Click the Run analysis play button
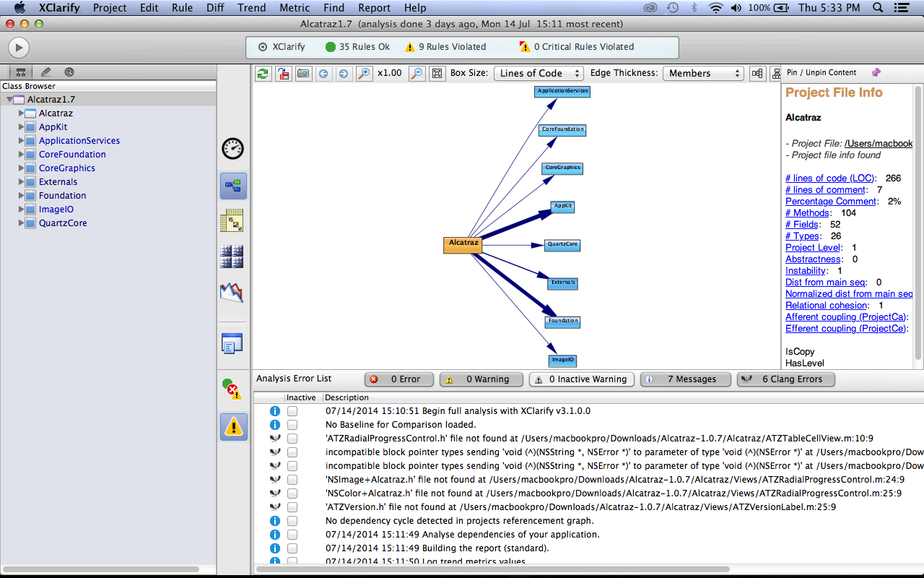The image size is (924, 578). click(18, 48)
